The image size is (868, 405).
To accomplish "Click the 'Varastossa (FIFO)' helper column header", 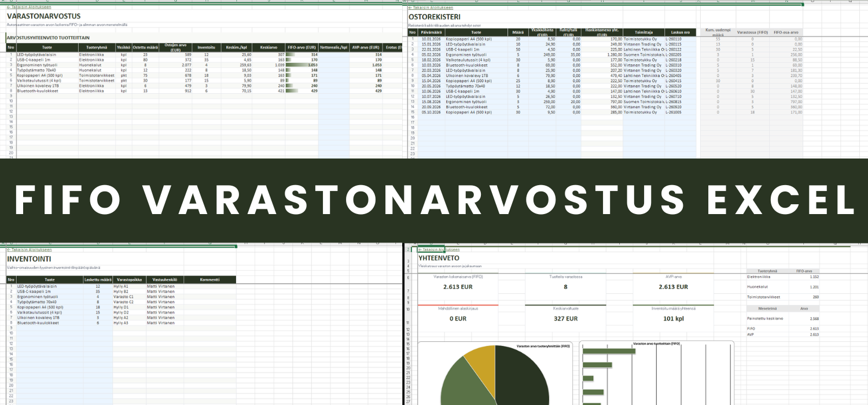I will 752,32.
